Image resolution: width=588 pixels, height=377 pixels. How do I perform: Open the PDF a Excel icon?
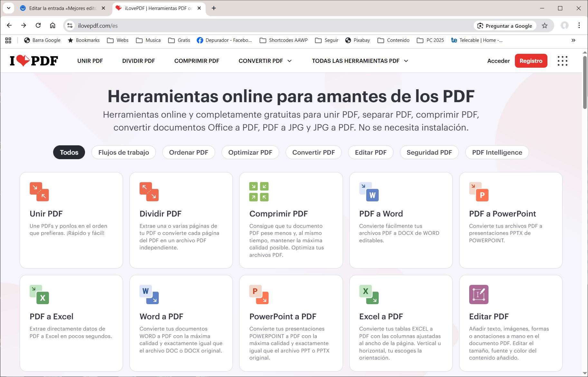tap(39, 295)
